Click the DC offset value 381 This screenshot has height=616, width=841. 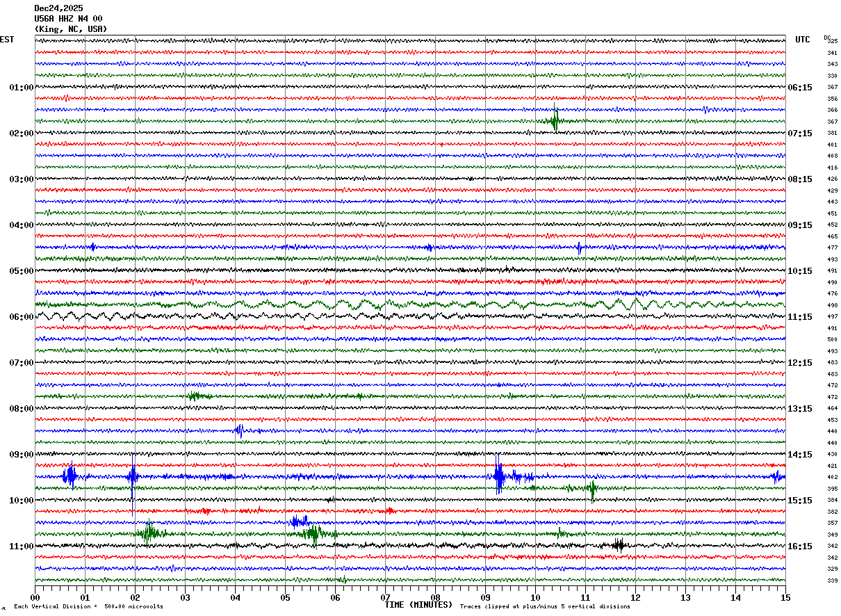[833, 133]
